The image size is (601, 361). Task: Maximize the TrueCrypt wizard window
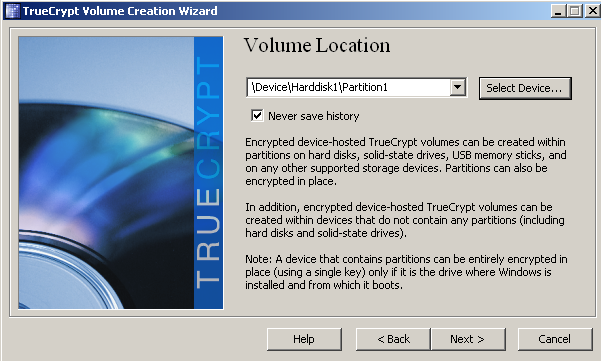point(575,11)
